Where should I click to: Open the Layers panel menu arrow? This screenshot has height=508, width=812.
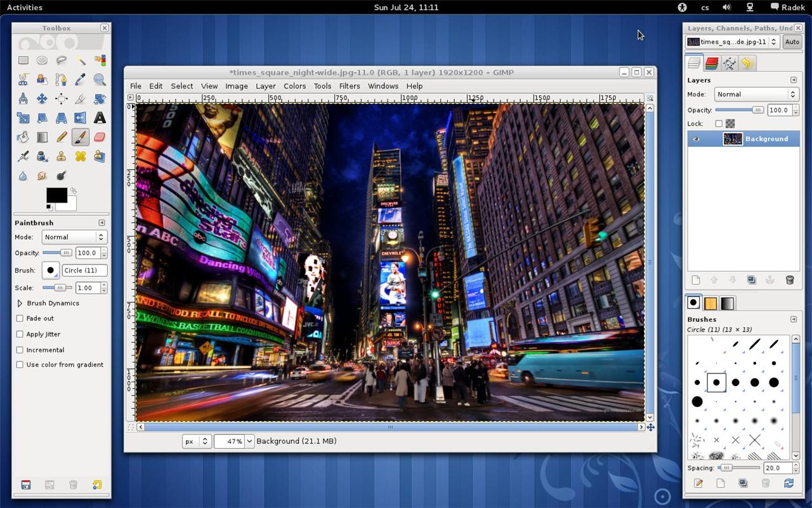[793, 80]
